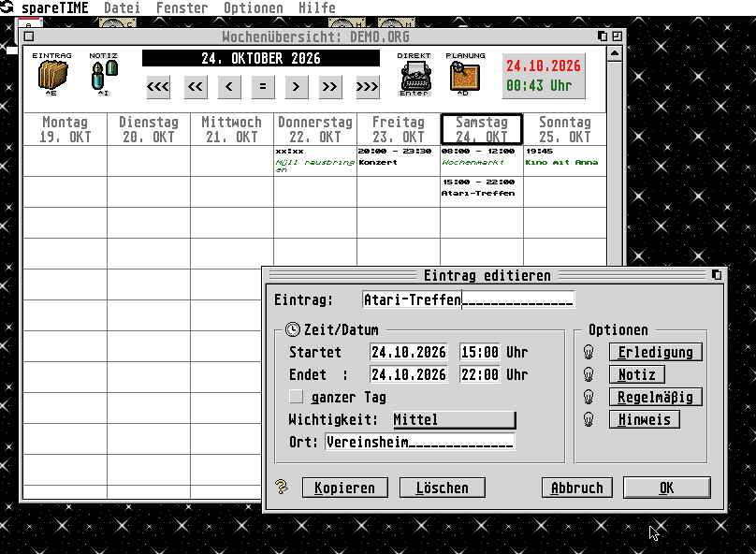Confirm the dialog with OK
The width and height of the screenshot is (756, 554).
(x=666, y=488)
